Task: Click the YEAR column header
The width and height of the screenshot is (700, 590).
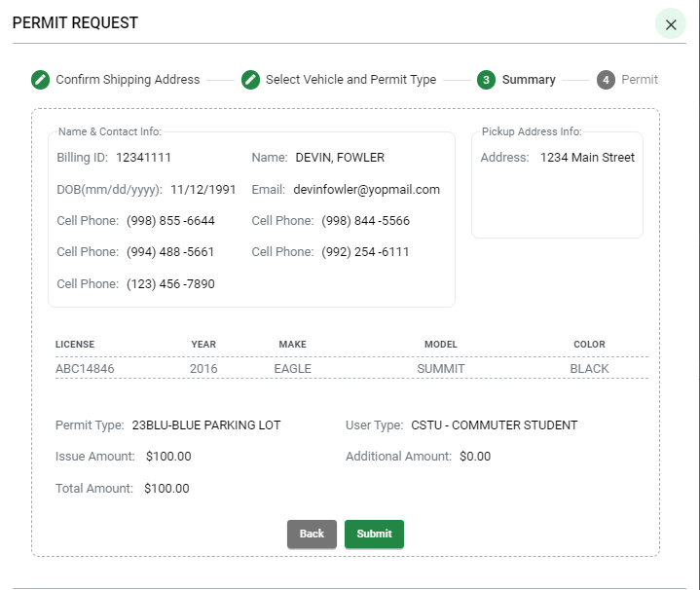Action: coord(203,345)
